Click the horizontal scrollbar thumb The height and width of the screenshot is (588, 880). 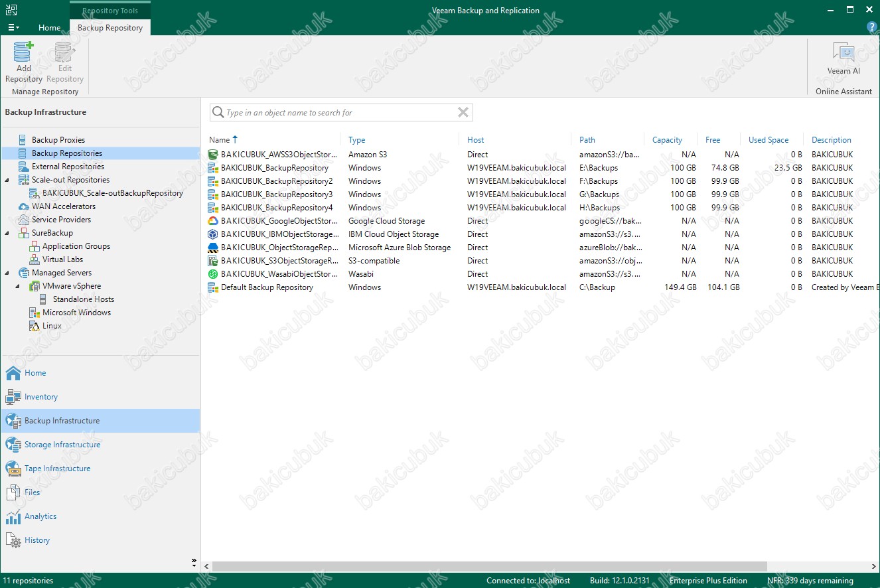point(490,567)
